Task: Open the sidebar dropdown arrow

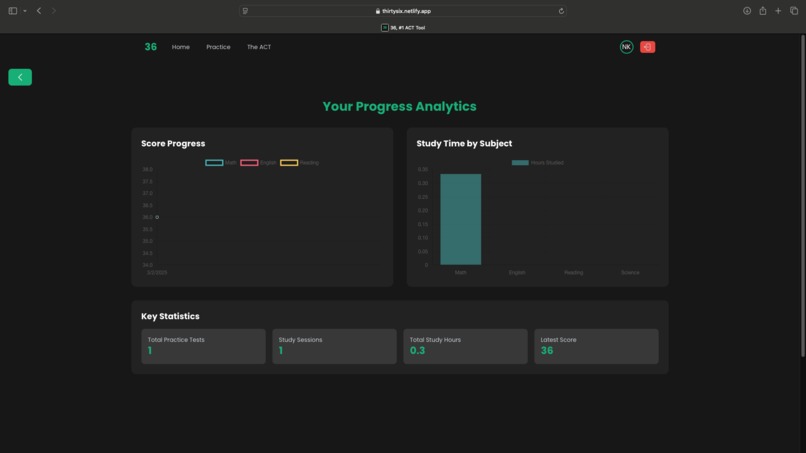Action: 25,11
